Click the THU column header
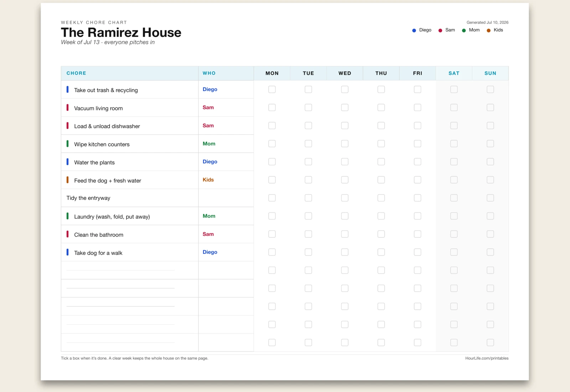The image size is (570, 392). coord(381,73)
